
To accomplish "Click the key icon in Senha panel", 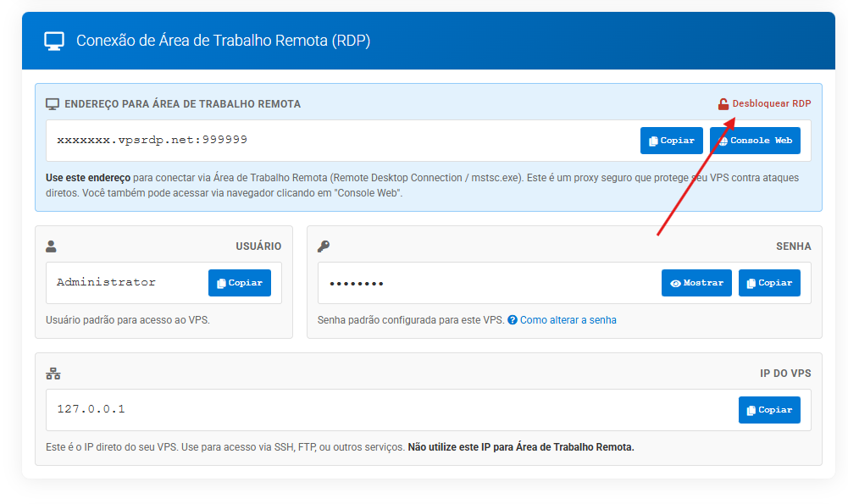I will click(x=323, y=246).
